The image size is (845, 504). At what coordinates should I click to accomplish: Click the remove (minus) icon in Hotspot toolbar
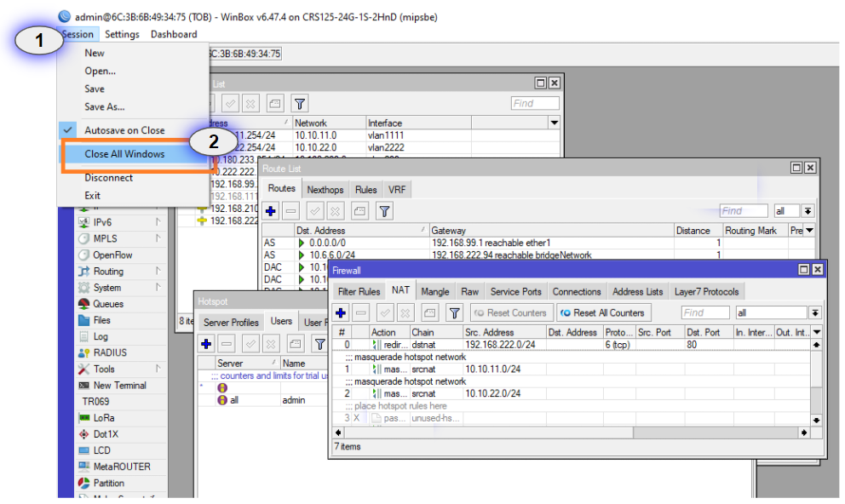(227, 344)
